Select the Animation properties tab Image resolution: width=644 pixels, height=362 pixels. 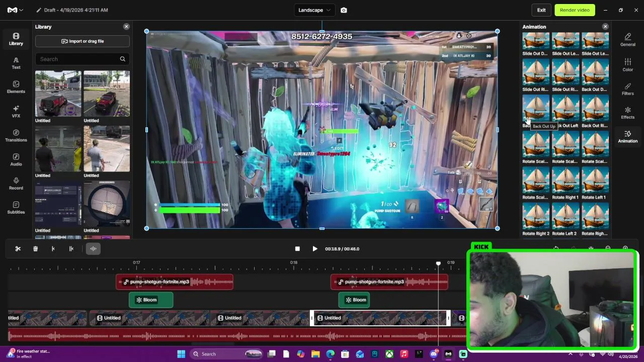coord(627,137)
